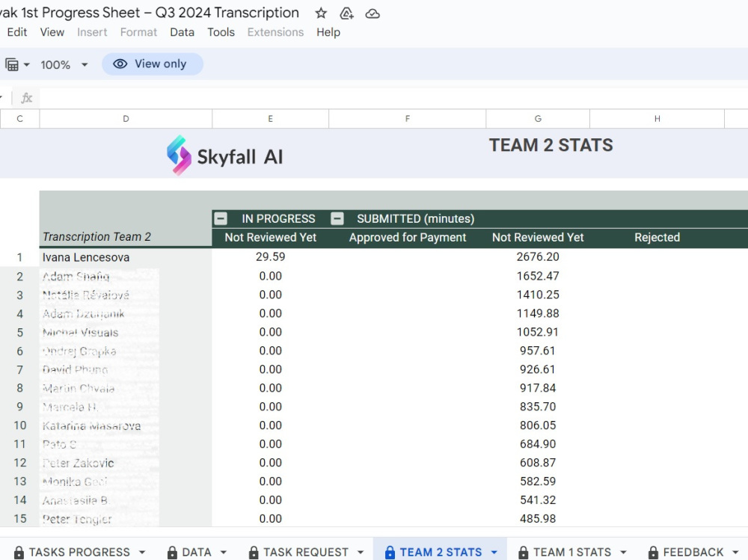Select the 2676.20 submitted cell
Image resolution: width=748 pixels, height=560 pixels.
click(x=538, y=257)
